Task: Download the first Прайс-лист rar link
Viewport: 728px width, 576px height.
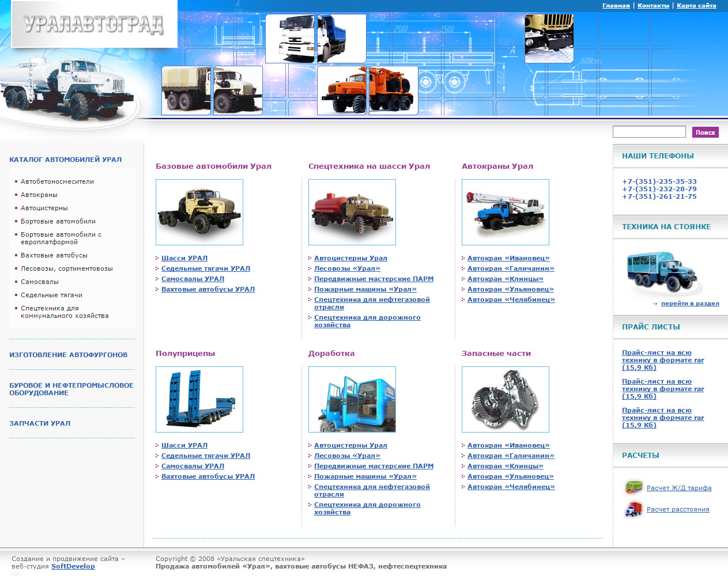Action: pos(663,360)
